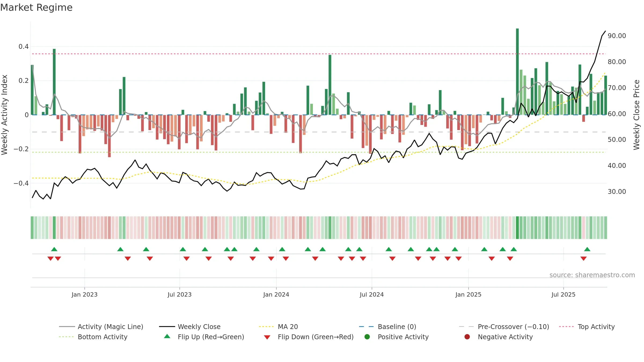Toggle the Top Activity legend entry
The height and width of the screenshot is (362, 644).
587,327
